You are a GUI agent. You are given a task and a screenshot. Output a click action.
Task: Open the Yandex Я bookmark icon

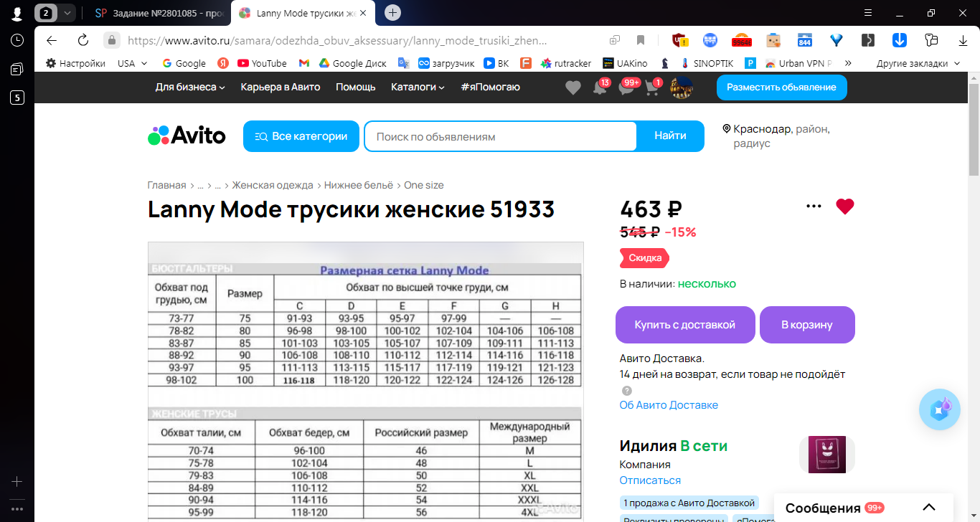coord(223,63)
